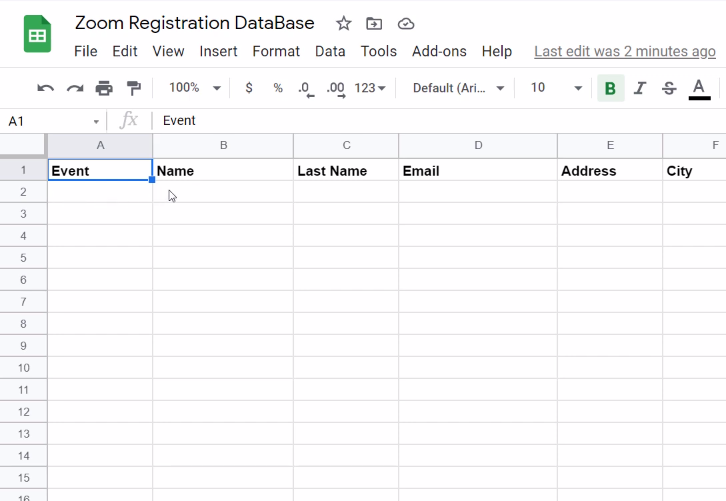Check the cloud save status icon
The height and width of the screenshot is (501, 726).
(406, 23)
